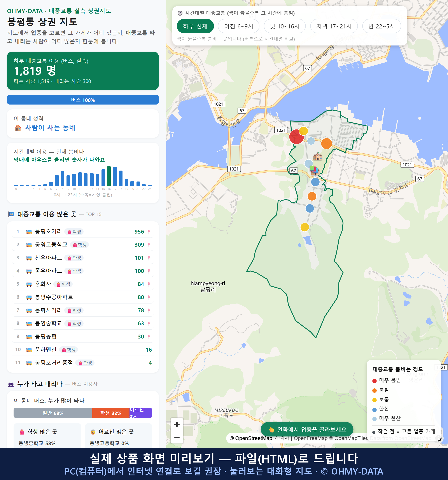Click the elder face icon in 어르신 많은 곳 card

tap(93, 432)
